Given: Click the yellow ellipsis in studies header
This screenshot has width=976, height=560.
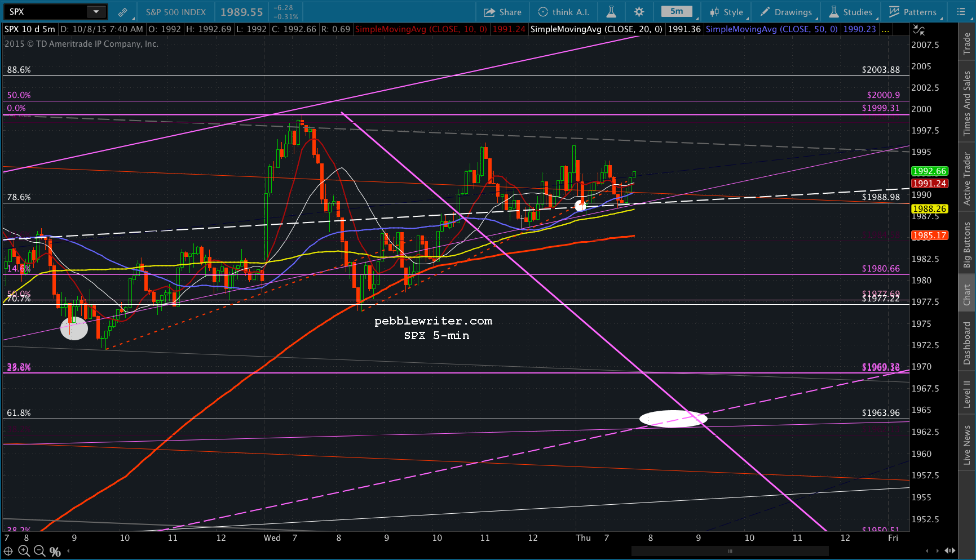Looking at the screenshot, I should 886,29.
